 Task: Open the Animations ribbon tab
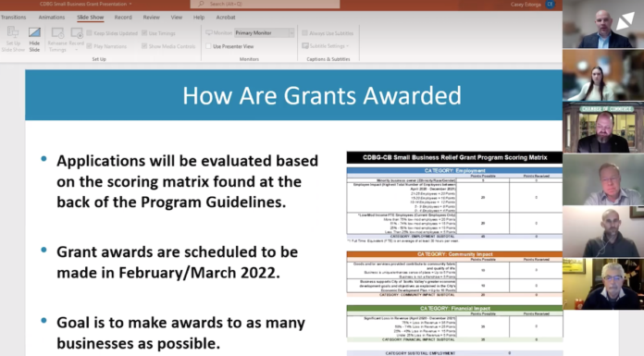tap(51, 18)
